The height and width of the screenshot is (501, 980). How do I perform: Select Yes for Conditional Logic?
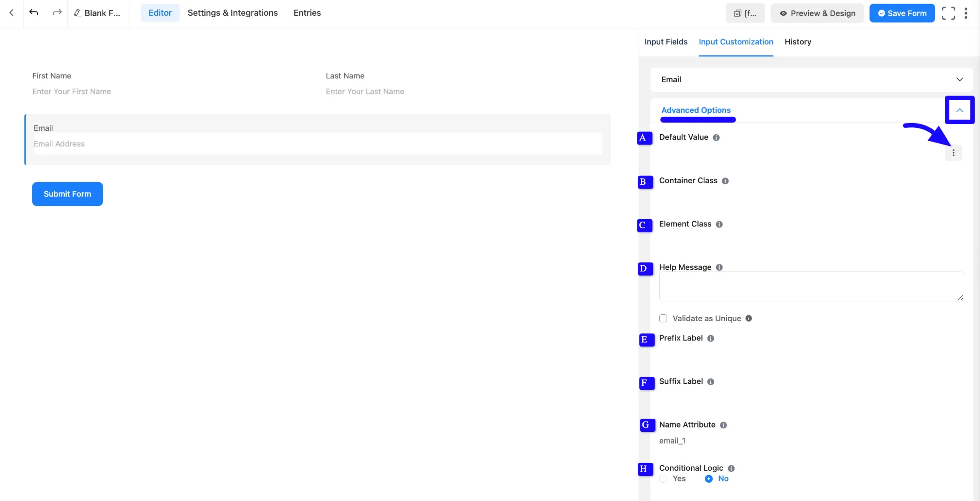click(663, 479)
